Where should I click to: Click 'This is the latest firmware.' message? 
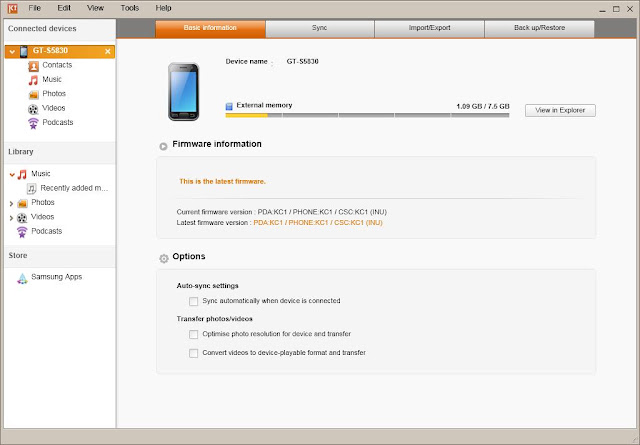222,182
